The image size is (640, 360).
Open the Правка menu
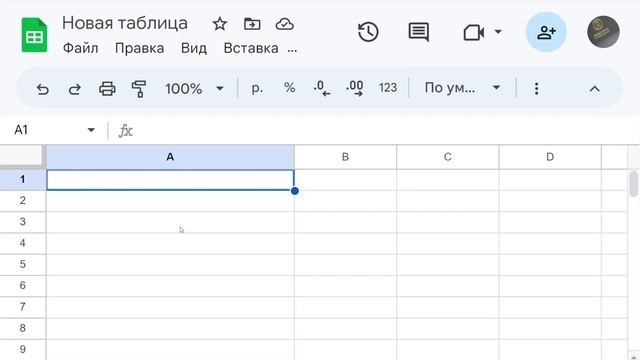click(140, 48)
